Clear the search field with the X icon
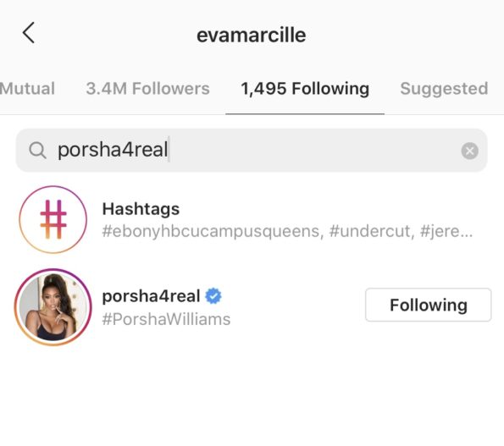 click(x=469, y=151)
